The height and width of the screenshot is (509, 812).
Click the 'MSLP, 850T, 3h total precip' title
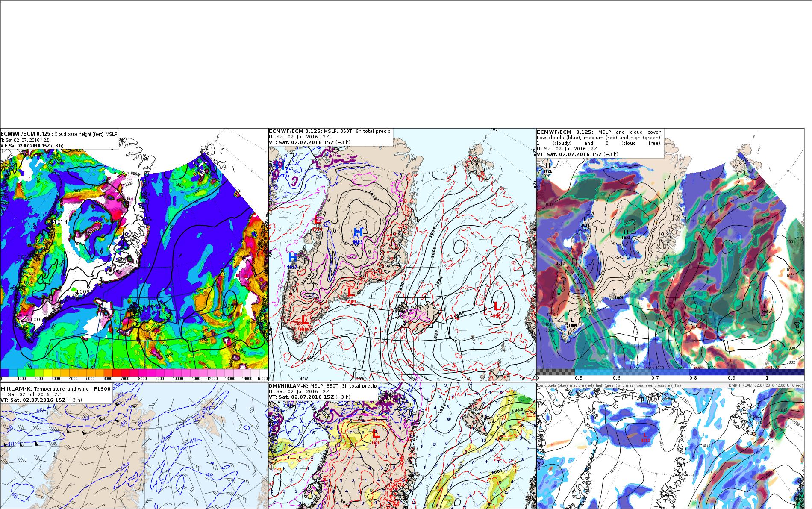coord(343,386)
